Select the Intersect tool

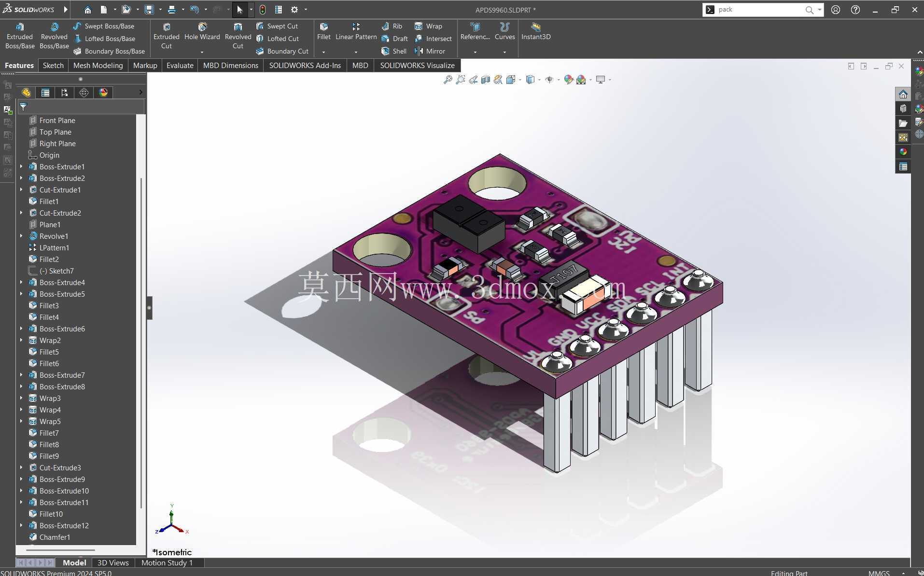point(434,39)
